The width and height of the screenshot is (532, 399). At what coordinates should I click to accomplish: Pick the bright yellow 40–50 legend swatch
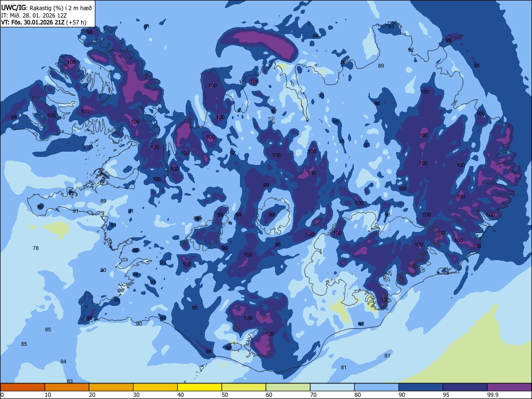(199, 387)
